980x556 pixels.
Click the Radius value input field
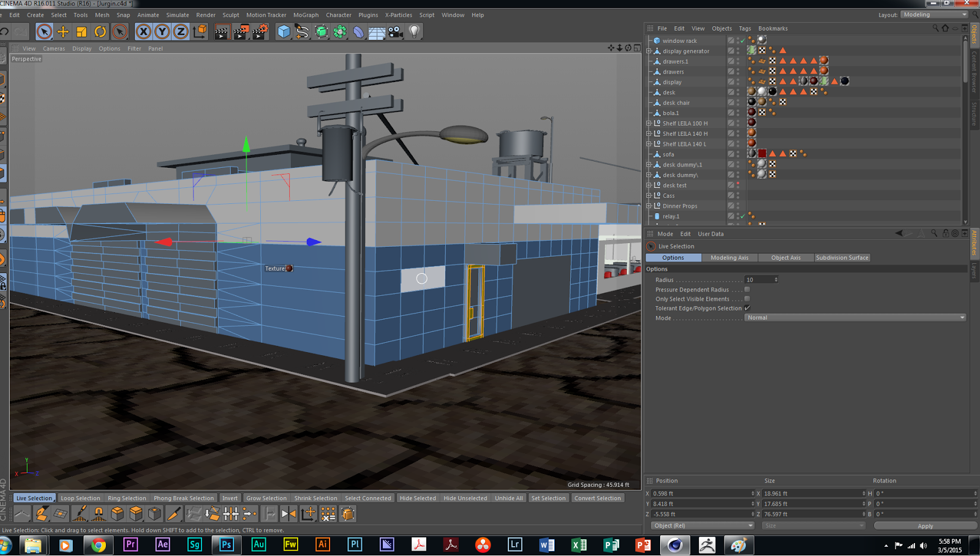(x=760, y=280)
